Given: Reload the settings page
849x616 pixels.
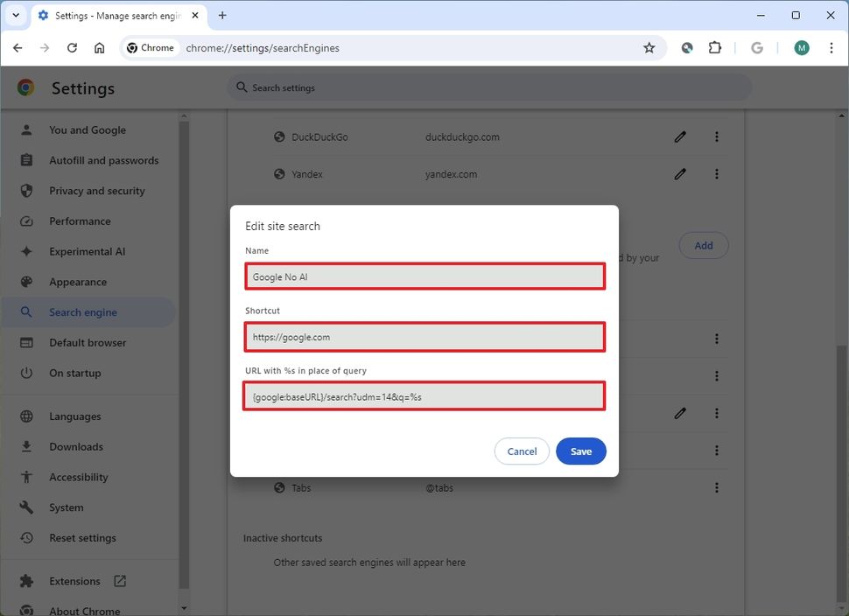Looking at the screenshot, I should point(73,48).
